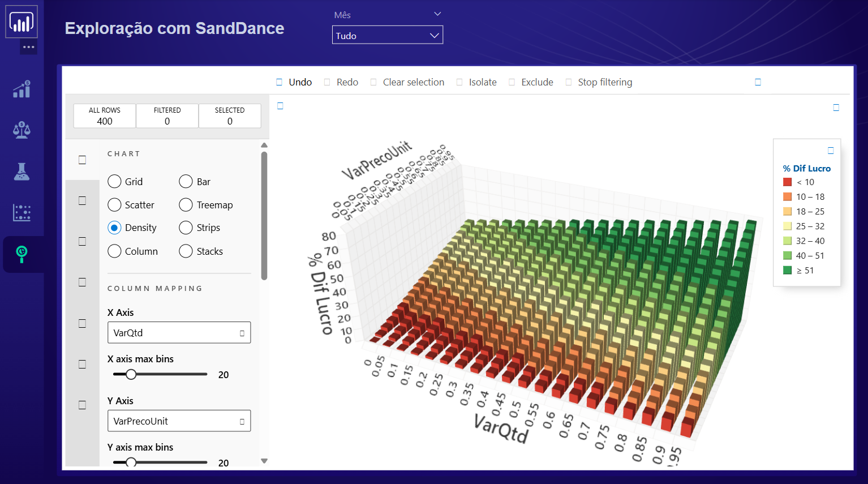Select the Scatter chart radio button
Viewport: 868px width, 484px height.
[114, 204]
